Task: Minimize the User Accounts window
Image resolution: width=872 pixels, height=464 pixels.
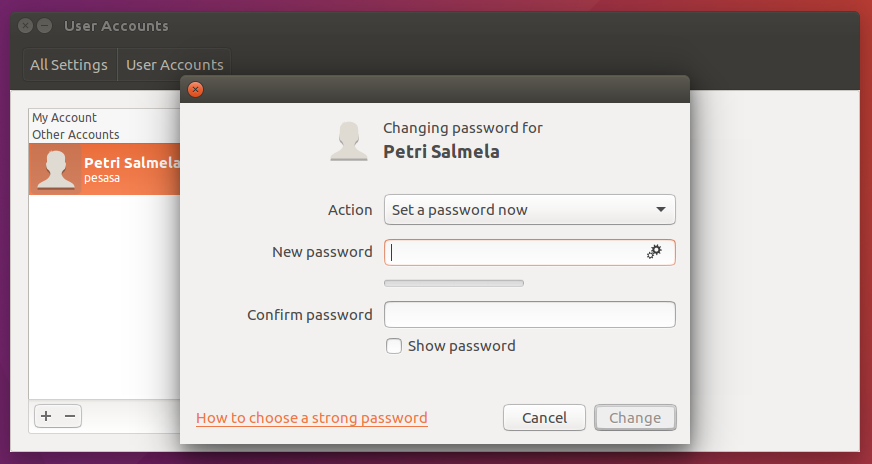Action: coord(44,26)
